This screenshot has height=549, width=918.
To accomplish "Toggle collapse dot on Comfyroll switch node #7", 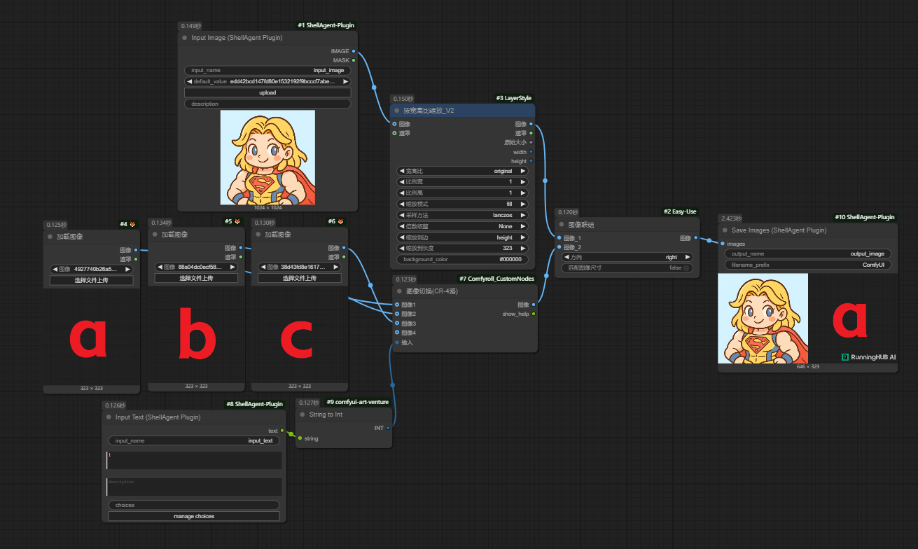I will click(399, 291).
